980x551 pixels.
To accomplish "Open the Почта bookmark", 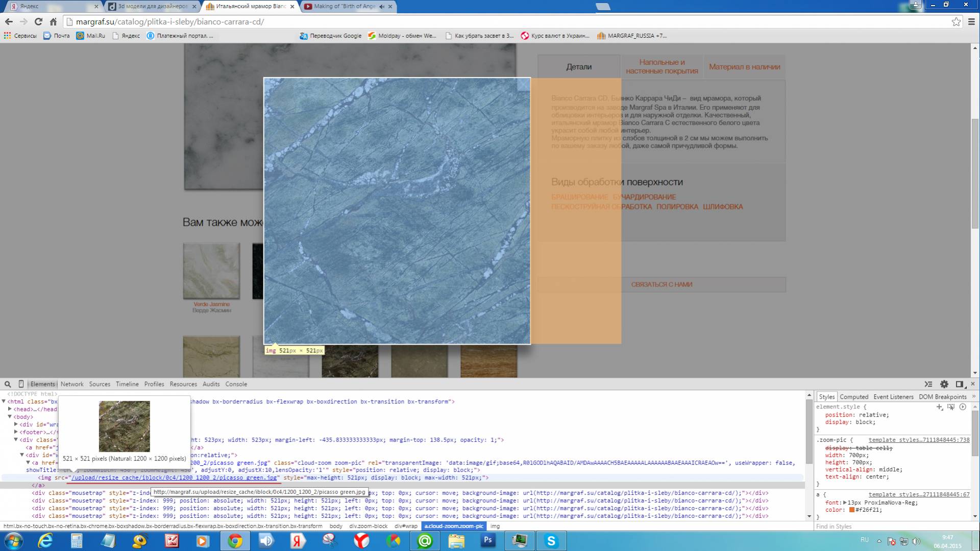I will click(x=57, y=36).
